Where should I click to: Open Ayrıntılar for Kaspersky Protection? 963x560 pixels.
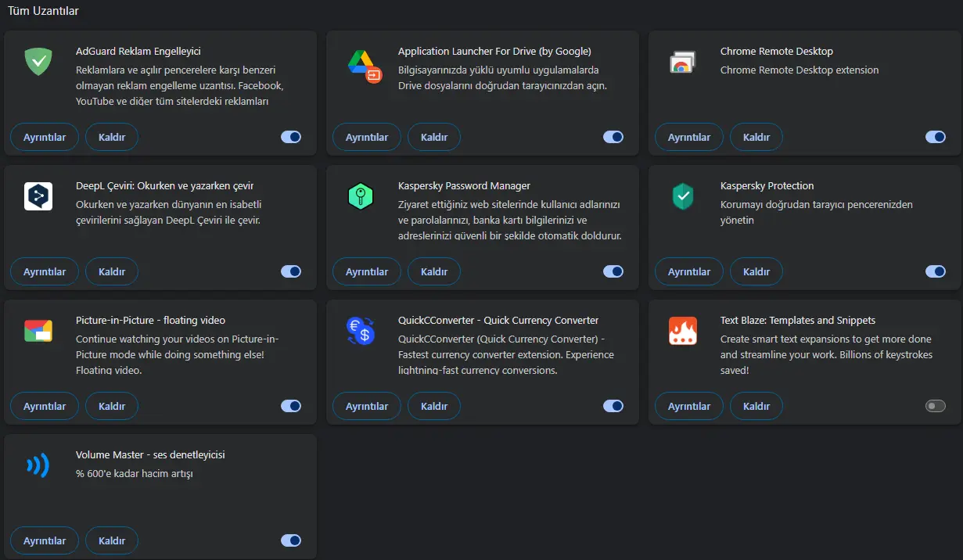point(689,271)
